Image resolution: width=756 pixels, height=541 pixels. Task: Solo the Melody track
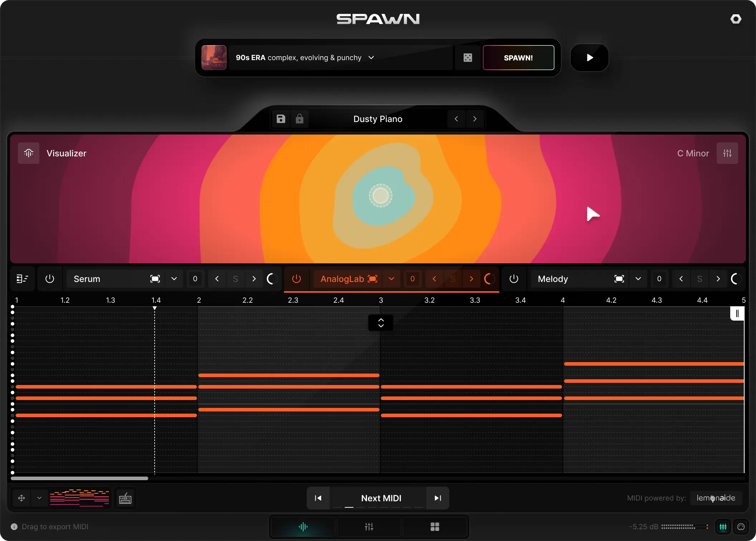coord(699,279)
